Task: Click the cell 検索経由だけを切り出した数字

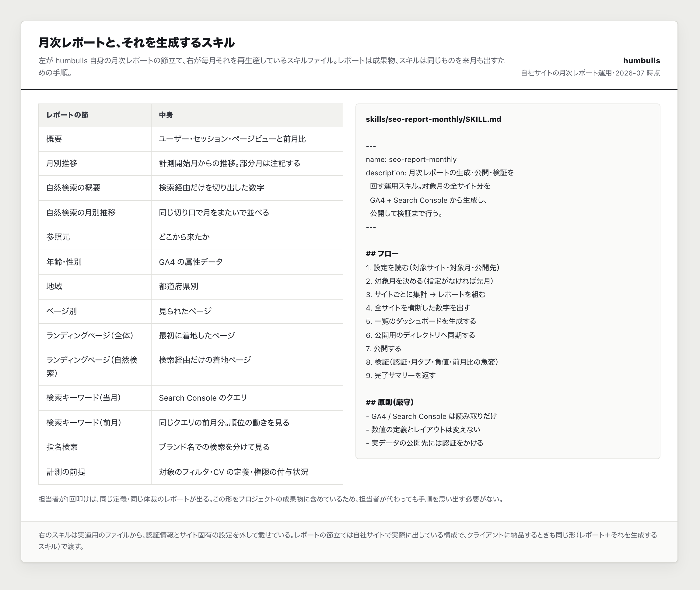Action: click(x=247, y=188)
